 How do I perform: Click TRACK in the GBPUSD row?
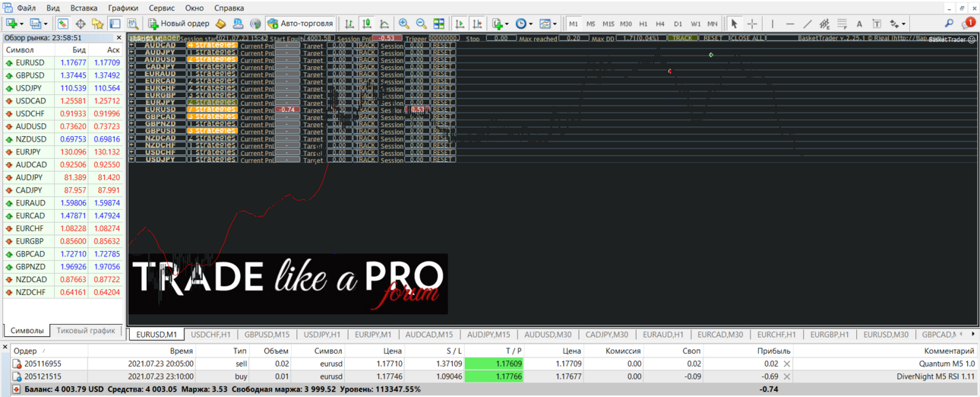[366, 131]
